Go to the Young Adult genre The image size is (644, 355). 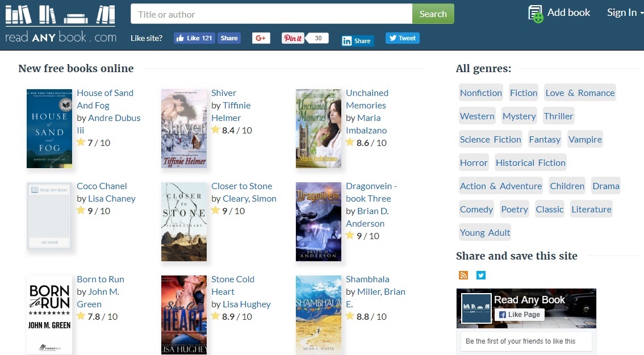[x=484, y=232]
